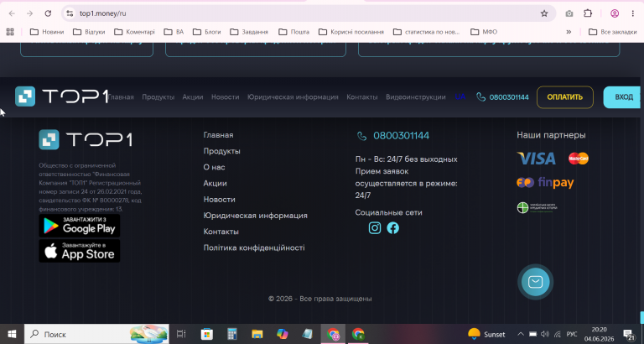Open the Відгуки bookmark folder
The width and height of the screenshot is (644, 344).
[x=89, y=32]
